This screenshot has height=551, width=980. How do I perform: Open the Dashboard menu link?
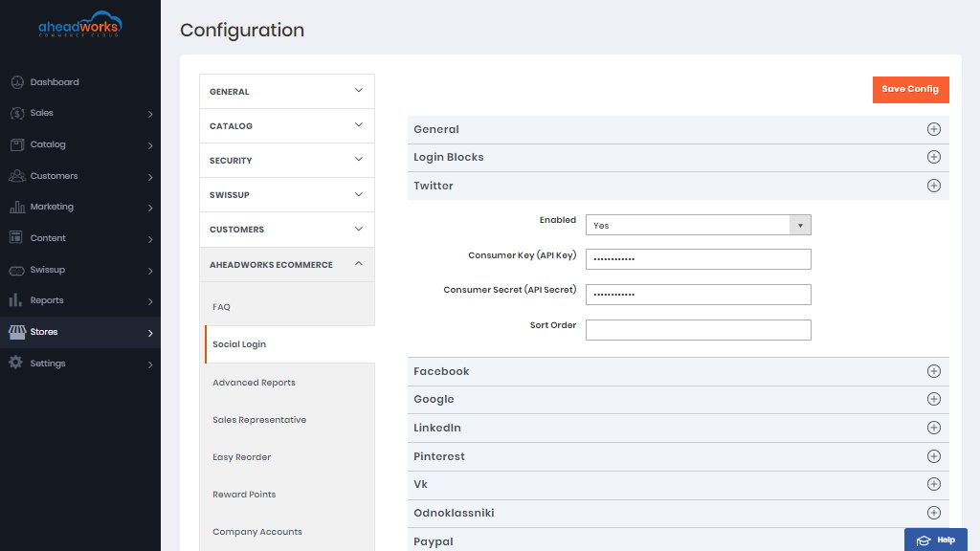click(x=55, y=82)
